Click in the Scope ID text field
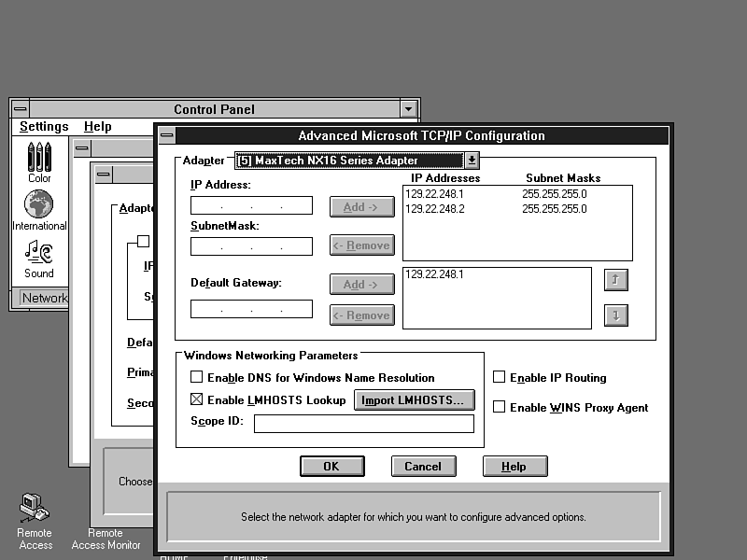This screenshot has width=747, height=560. point(364,424)
